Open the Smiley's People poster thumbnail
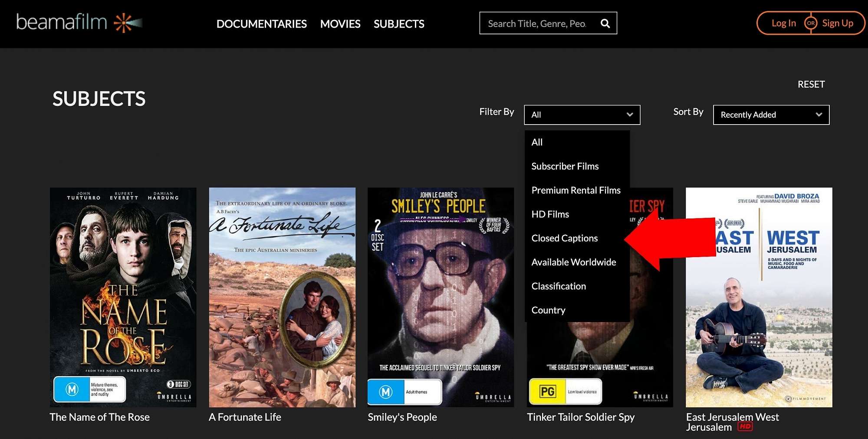 (x=441, y=297)
